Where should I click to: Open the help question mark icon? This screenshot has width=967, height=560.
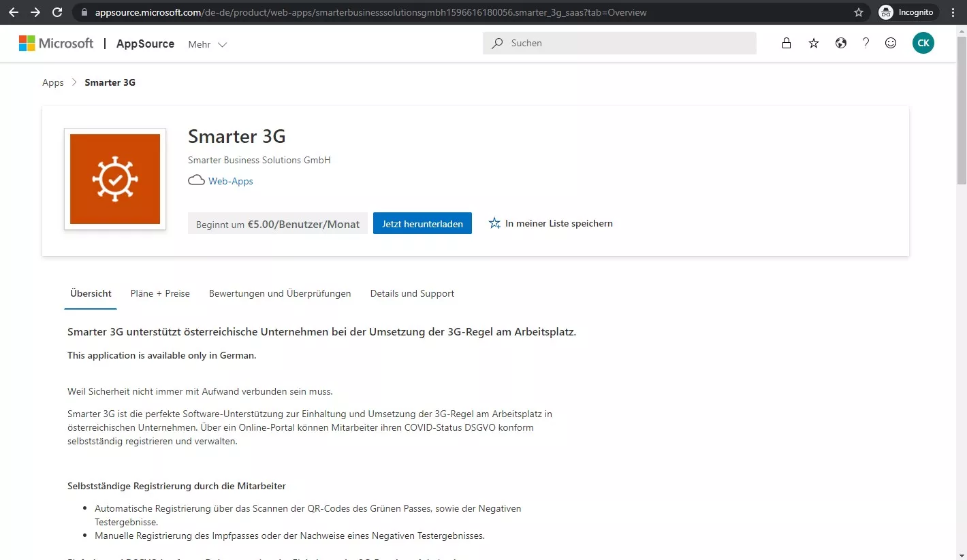[866, 43]
